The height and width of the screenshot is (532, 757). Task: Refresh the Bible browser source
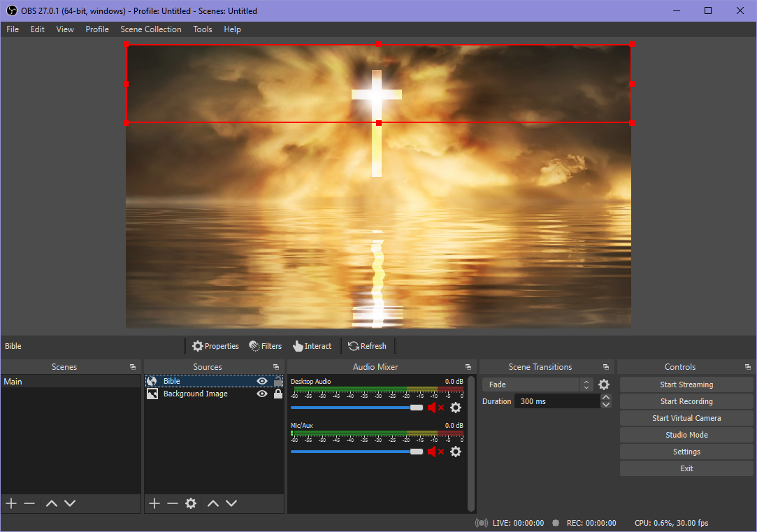click(x=368, y=345)
